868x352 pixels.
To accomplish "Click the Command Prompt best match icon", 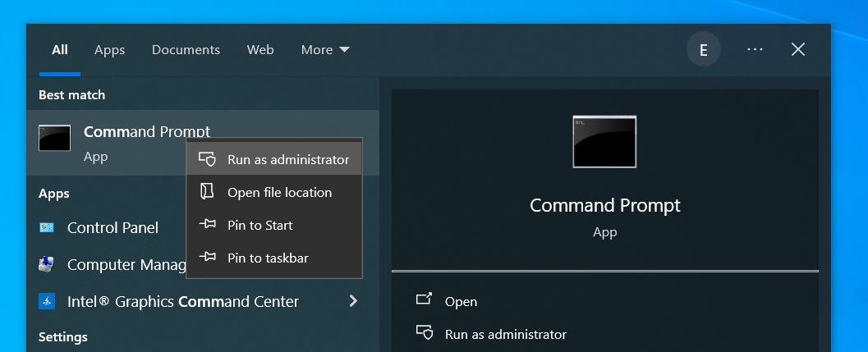I will point(55,138).
